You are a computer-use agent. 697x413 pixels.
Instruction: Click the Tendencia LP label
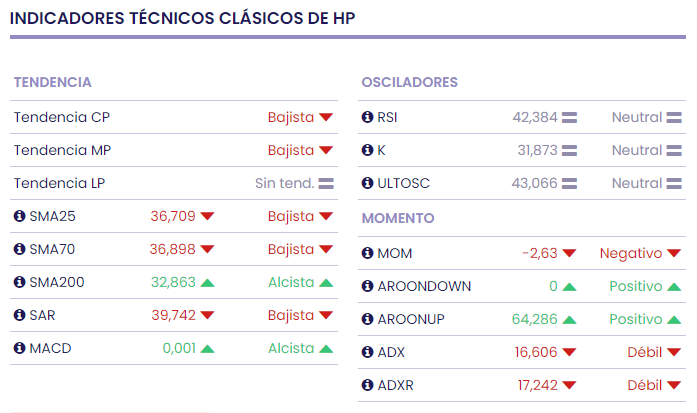coord(59,183)
